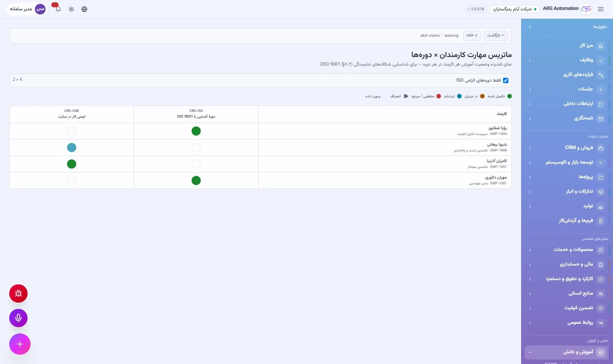Click employee name کامران آذرنیا
613x364 pixels.
tap(497, 161)
